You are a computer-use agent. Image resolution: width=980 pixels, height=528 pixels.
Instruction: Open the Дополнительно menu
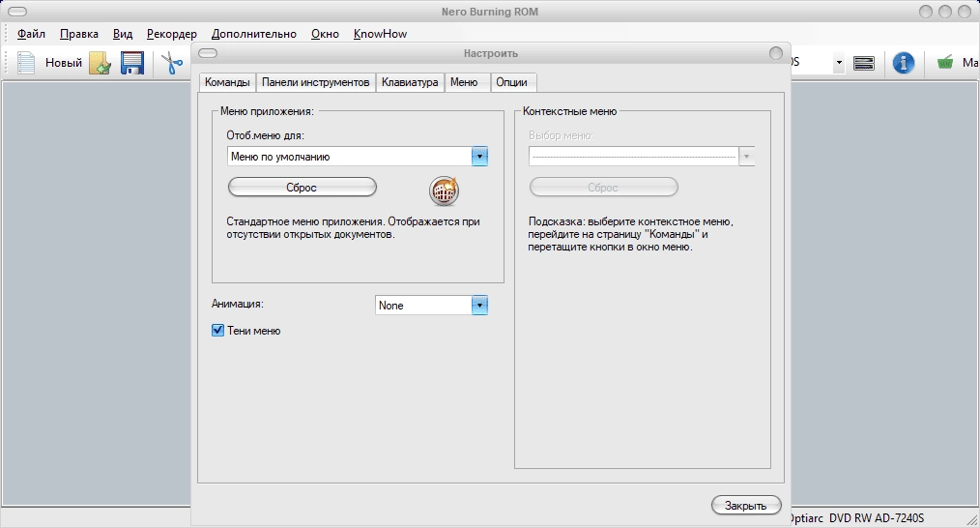(x=254, y=34)
